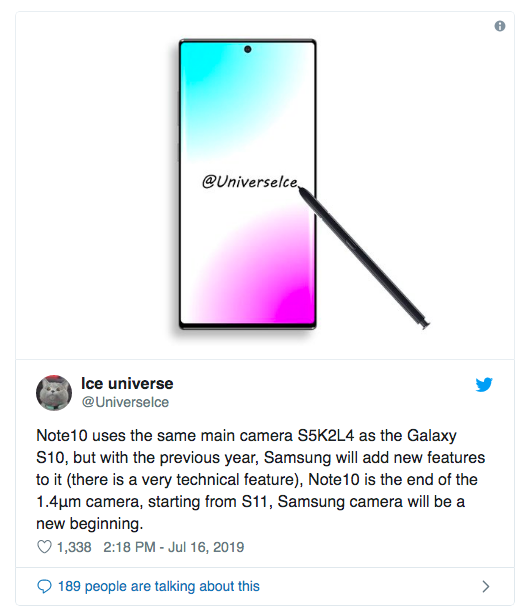The width and height of the screenshot is (519, 613).
Task: Open "189 people are talking about this"
Action: pyautogui.click(x=159, y=586)
